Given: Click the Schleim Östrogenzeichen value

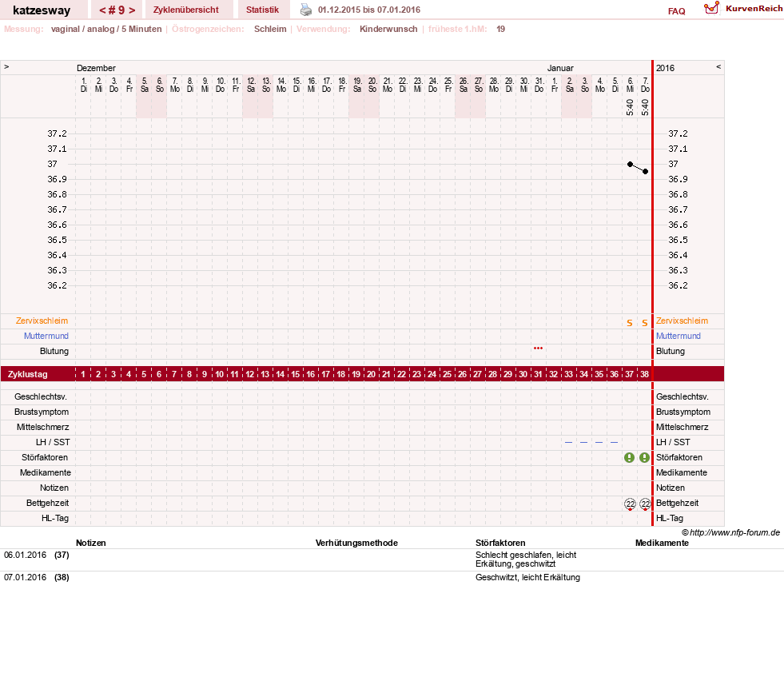Looking at the screenshot, I should click(x=270, y=29).
